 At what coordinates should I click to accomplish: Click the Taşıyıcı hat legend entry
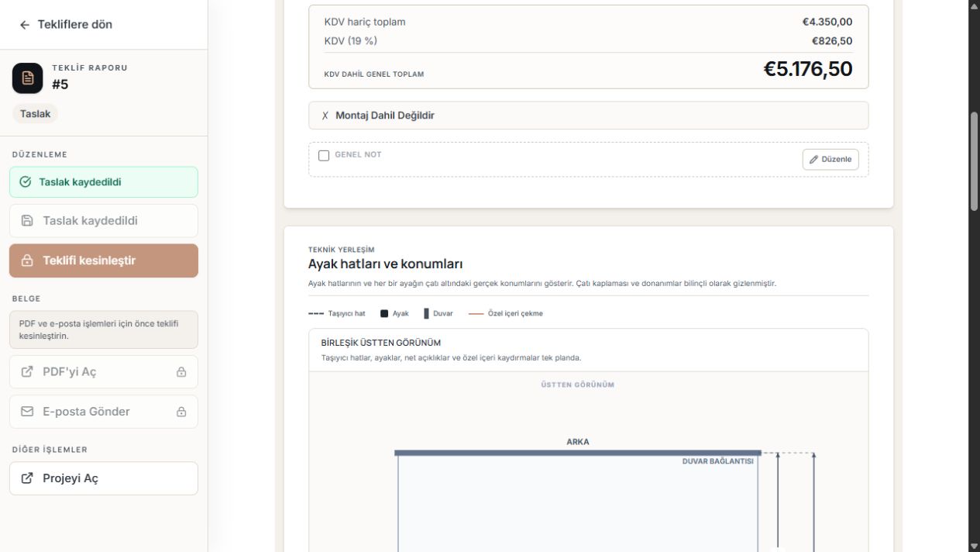(x=337, y=313)
